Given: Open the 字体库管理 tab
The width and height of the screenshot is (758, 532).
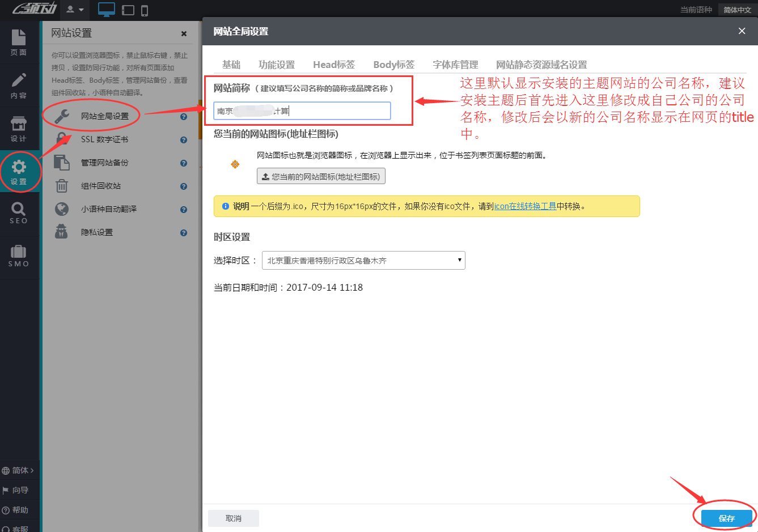Looking at the screenshot, I should (454, 65).
